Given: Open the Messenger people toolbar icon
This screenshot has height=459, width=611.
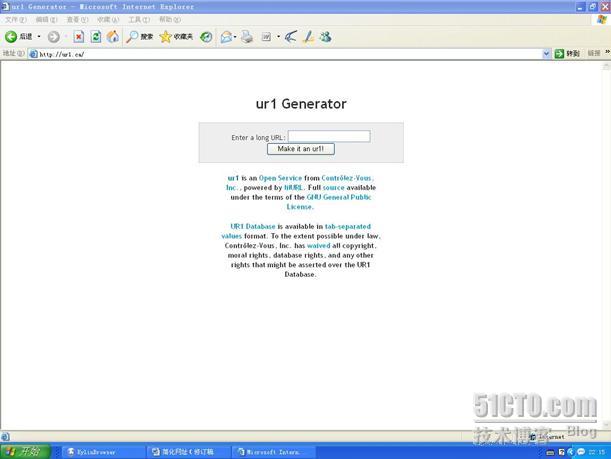Looking at the screenshot, I should (x=325, y=37).
